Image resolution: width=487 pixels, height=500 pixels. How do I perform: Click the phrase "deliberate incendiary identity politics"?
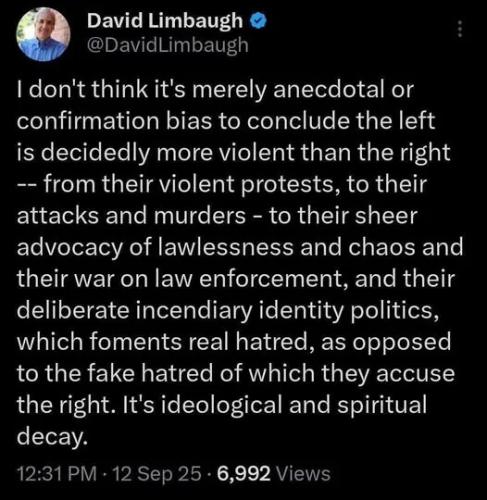click(228, 311)
